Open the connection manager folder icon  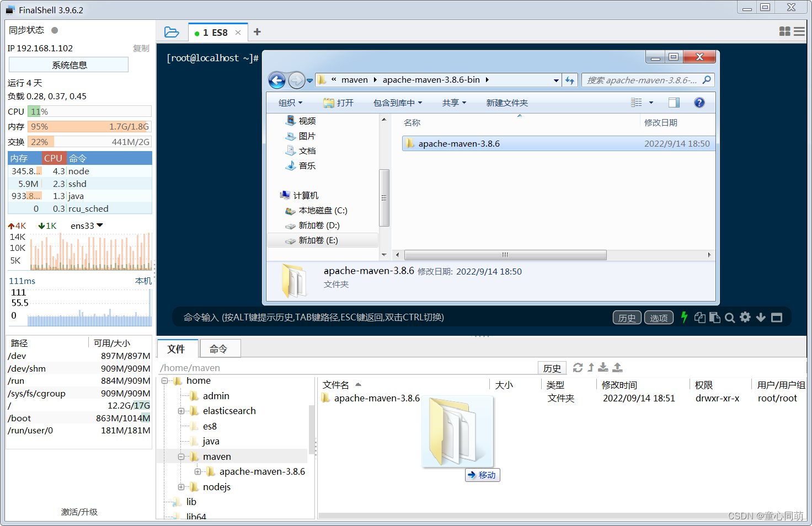pos(172,32)
